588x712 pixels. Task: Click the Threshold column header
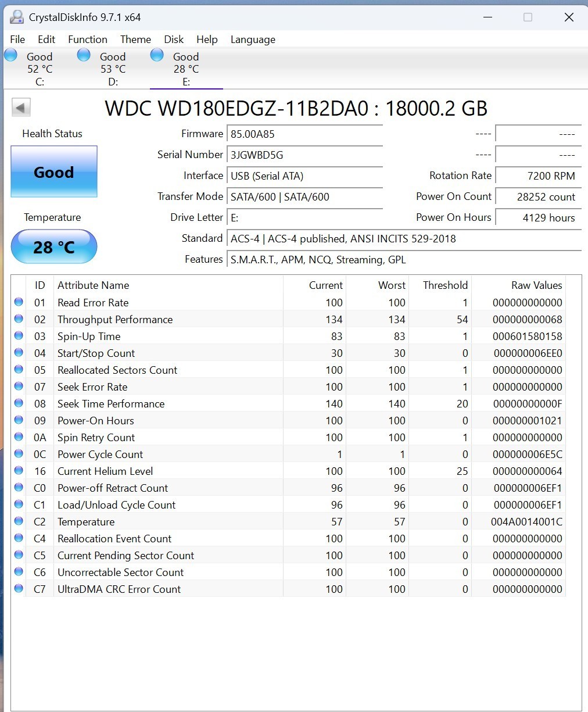tap(440, 285)
